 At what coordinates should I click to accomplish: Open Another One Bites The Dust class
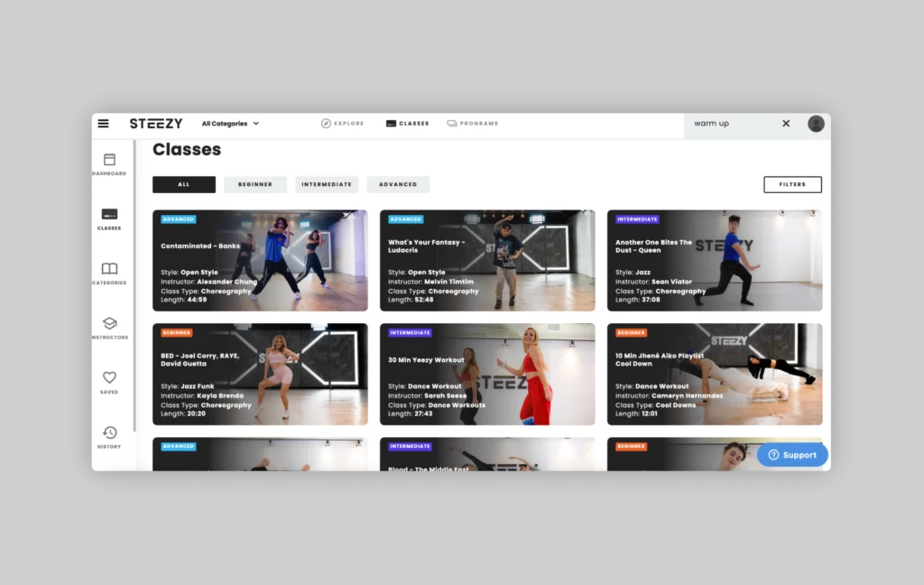715,261
